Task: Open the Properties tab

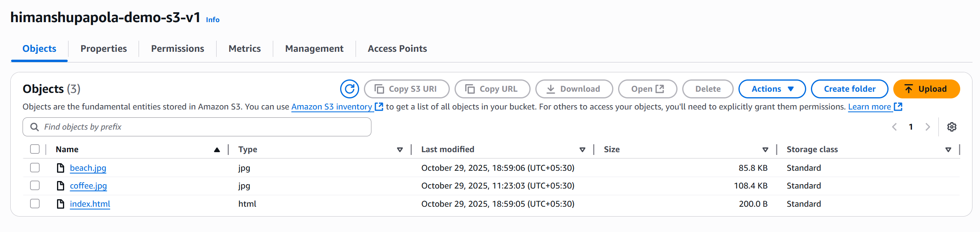Action: (x=104, y=49)
